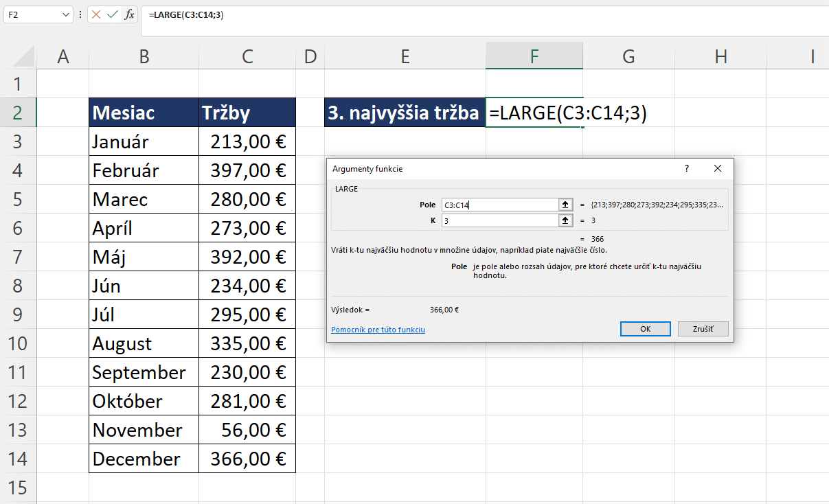This screenshot has height=504, width=829.
Task: Select the Apríl cell
Action: pos(144,228)
